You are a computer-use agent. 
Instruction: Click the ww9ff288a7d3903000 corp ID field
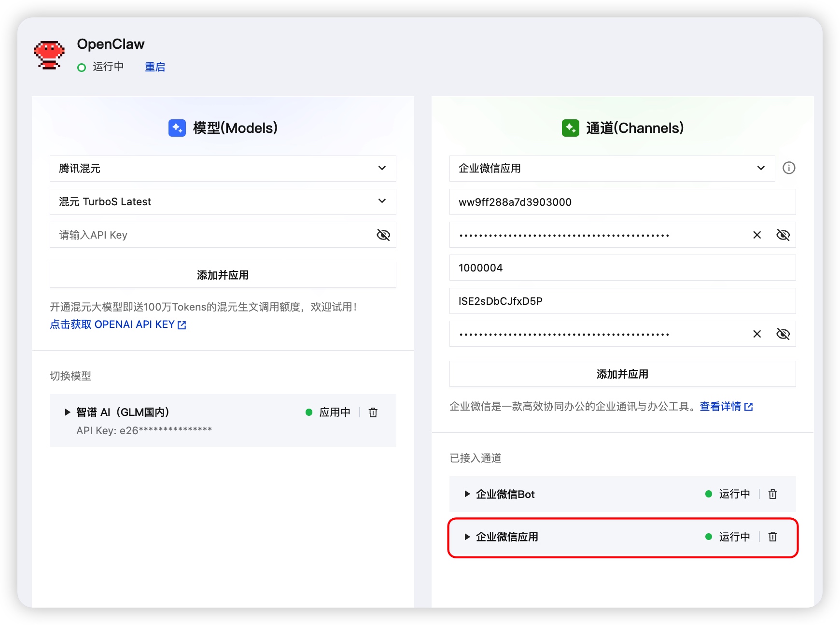coord(623,202)
